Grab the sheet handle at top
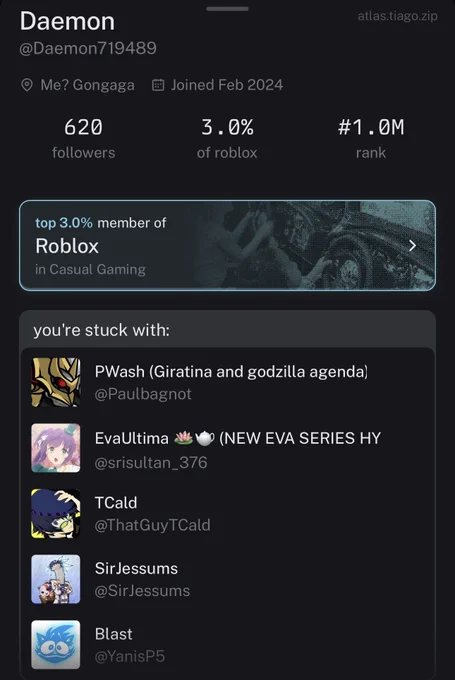The image size is (455, 680). 227,9
